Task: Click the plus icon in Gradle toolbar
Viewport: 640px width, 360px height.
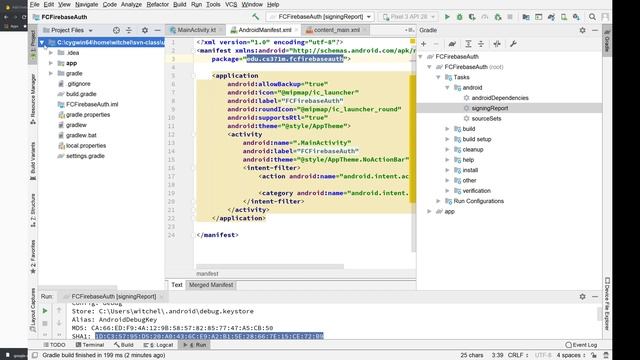Action: coord(424,44)
